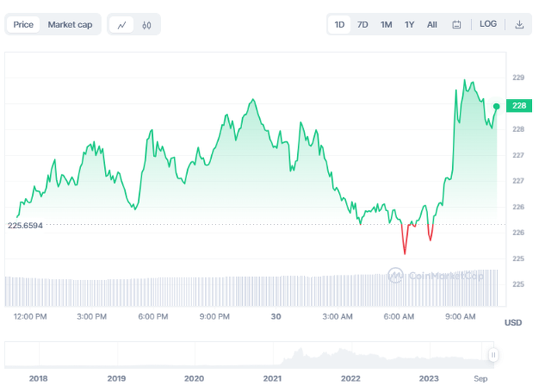539x392 pixels.
Task: Select the Market cap tab
Action: (70, 25)
